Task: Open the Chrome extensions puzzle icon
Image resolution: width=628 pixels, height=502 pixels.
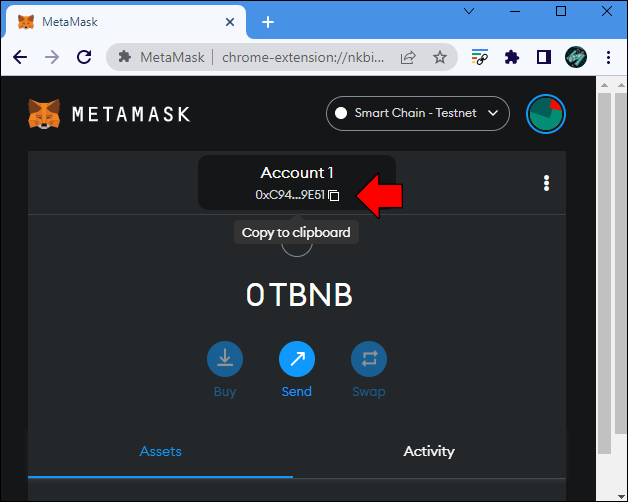Action: coord(513,57)
